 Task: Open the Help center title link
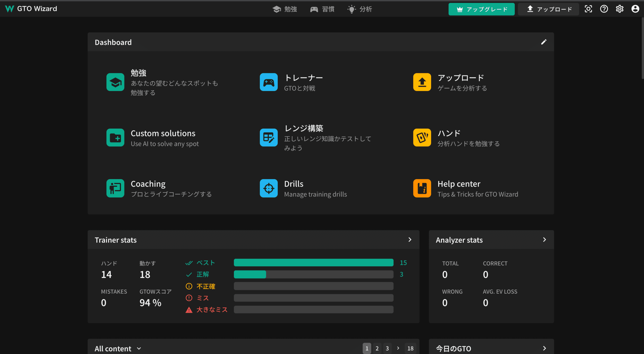point(459,184)
